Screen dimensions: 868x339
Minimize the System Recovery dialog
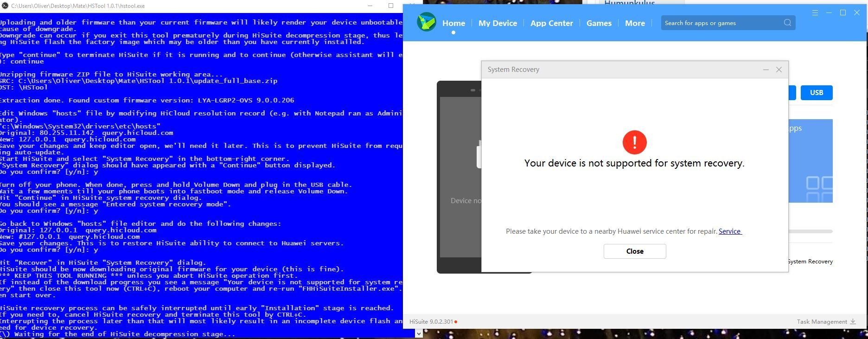click(766, 70)
